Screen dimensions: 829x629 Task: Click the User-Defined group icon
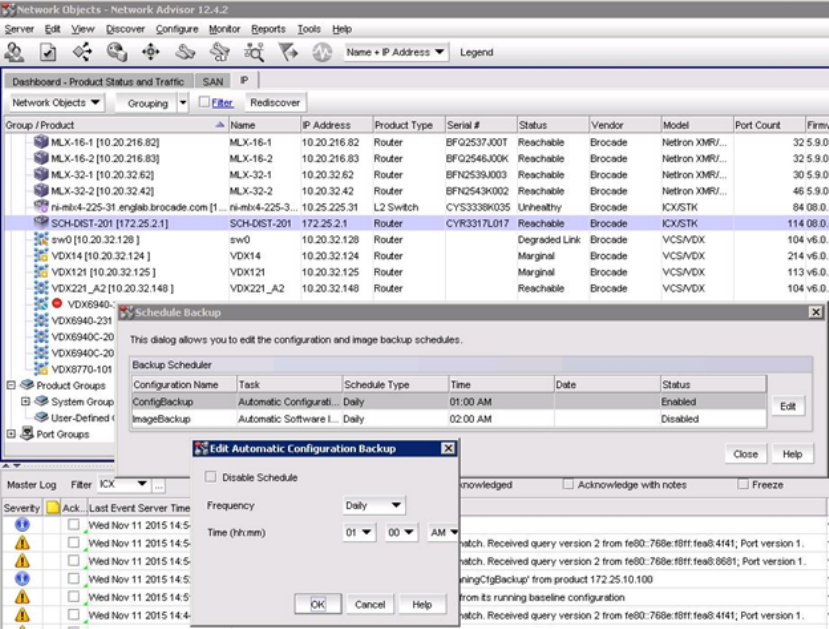41,417
